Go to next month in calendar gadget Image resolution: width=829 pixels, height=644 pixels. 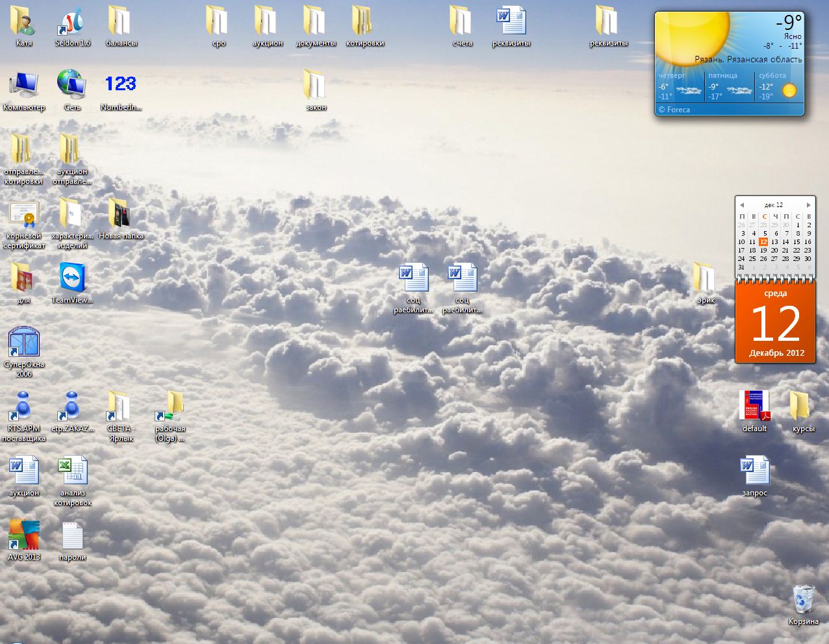pos(808,205)
